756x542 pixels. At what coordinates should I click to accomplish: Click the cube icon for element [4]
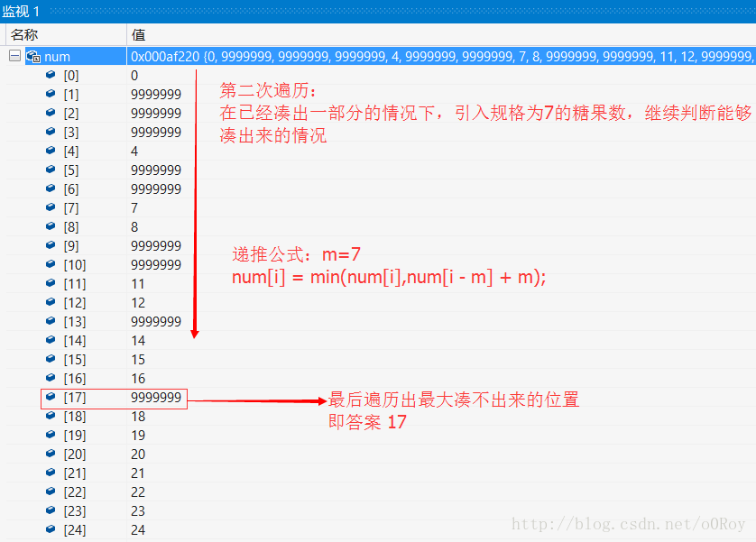51,151
